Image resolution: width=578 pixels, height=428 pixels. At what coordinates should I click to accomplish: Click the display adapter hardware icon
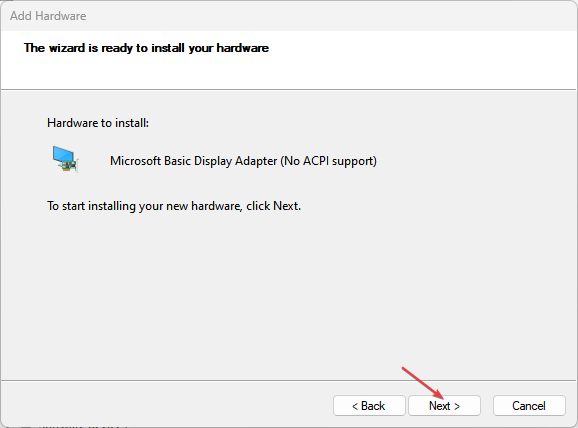pos(65,159)
